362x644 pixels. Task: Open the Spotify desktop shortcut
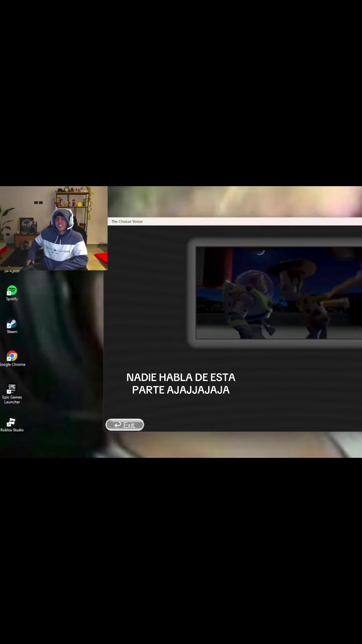[x=12, y=293]
